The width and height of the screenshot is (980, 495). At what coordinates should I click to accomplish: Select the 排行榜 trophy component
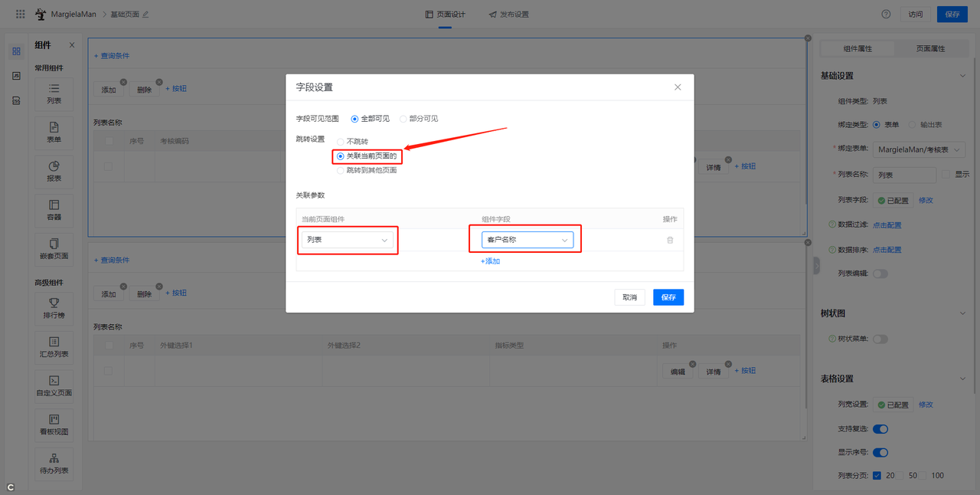pyautogui.click(x=54, y=303)
